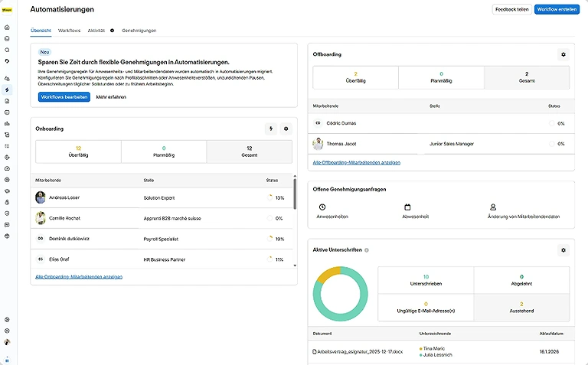Click the info icon beside Aktive Unterschriften
The width and height of the screenshot is (588, 365).
point(367,250)
